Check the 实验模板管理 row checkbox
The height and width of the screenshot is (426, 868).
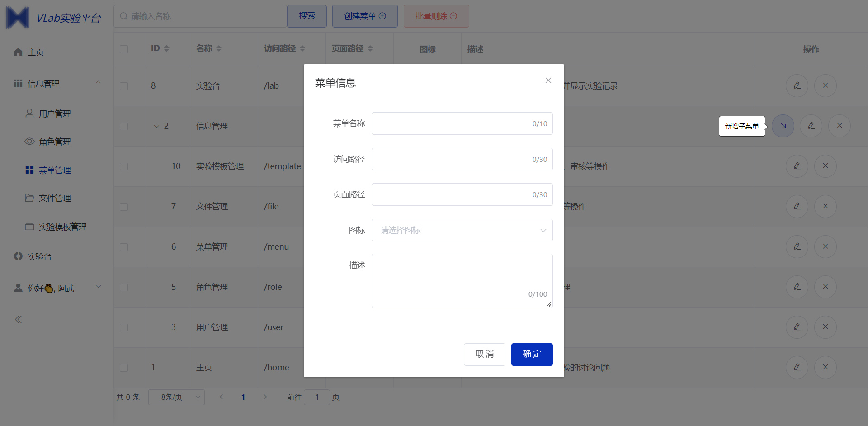124,166
